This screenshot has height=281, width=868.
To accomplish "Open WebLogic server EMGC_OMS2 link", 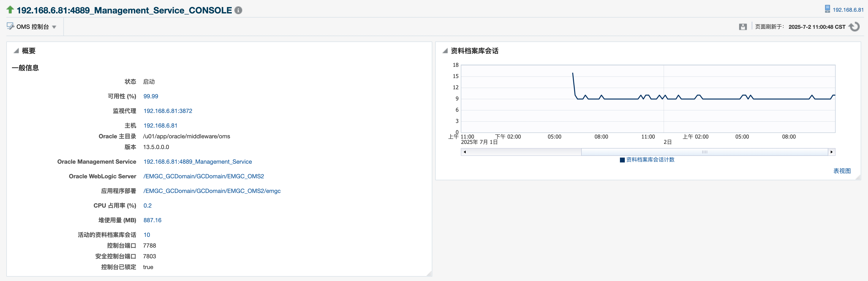I will tap(203, 176).
